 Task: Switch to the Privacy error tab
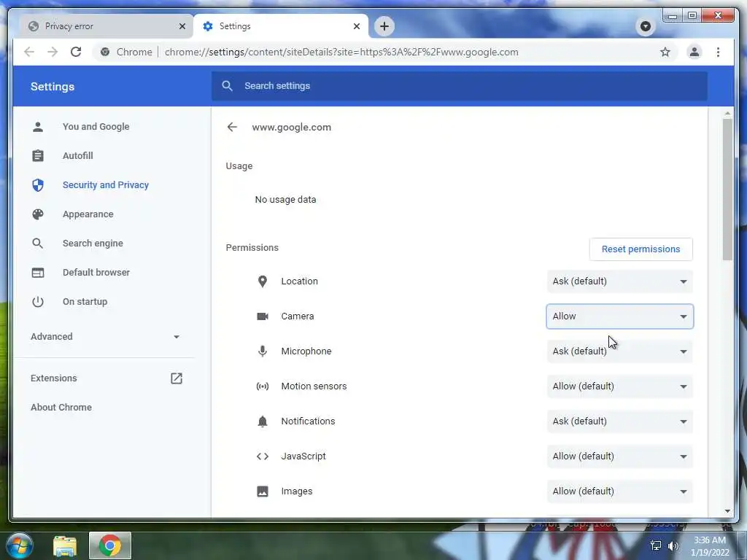[106, 26]
